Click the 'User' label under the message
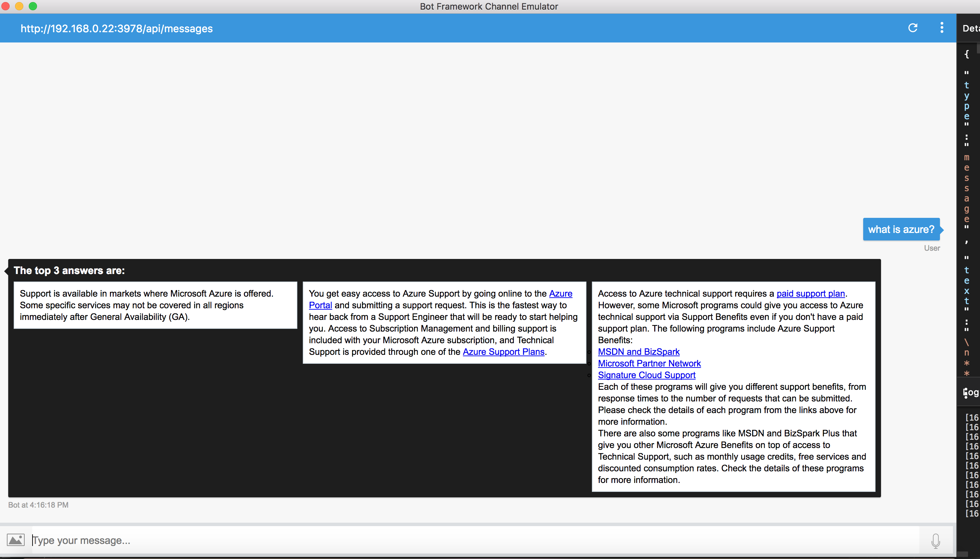980x559 pixels. (x=932, y=248)
